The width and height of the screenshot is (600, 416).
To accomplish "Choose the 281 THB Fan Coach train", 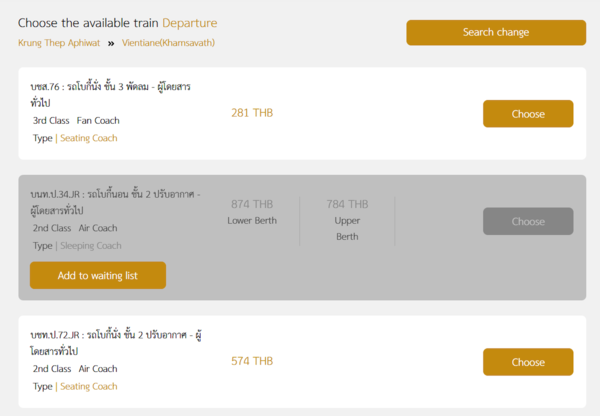I will pos(527,114).
